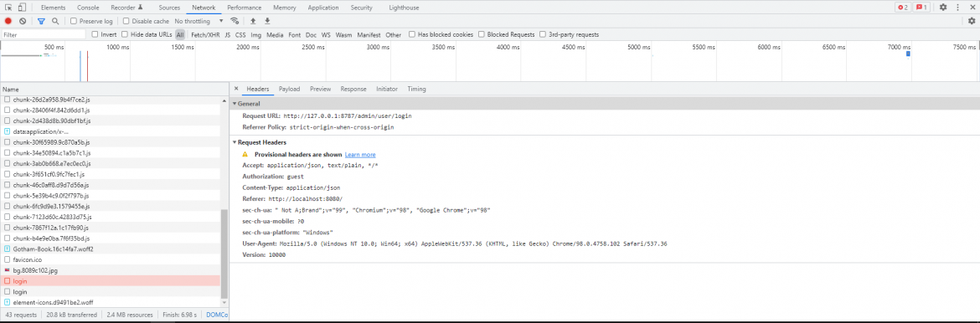Open the Sources panel tab

pyautogui.click(x=169, y=8)
